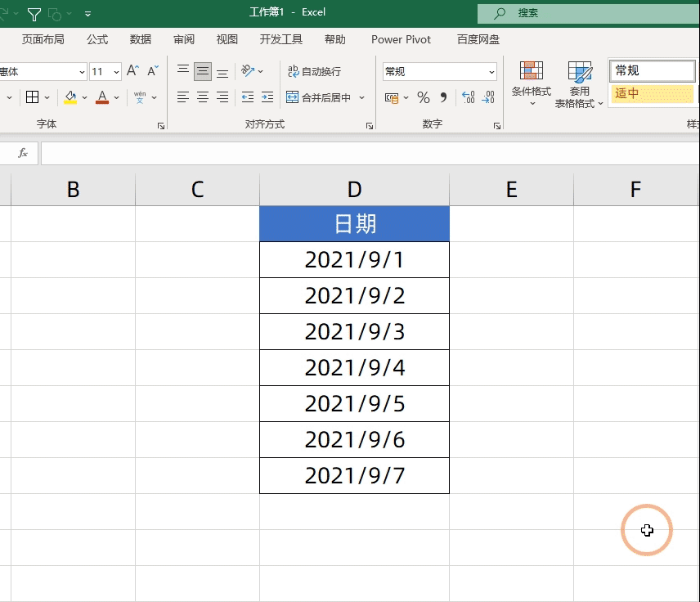Open the Customize Quick Access Toolbar arrow
Image resolution: width=700 pixels, height=602 pixels.
pos(88,14)
